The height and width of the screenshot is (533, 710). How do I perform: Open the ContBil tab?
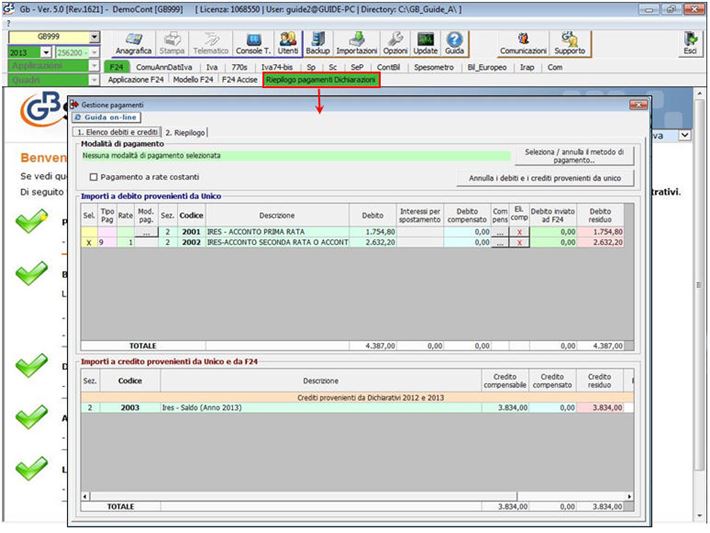coord(389,67)
